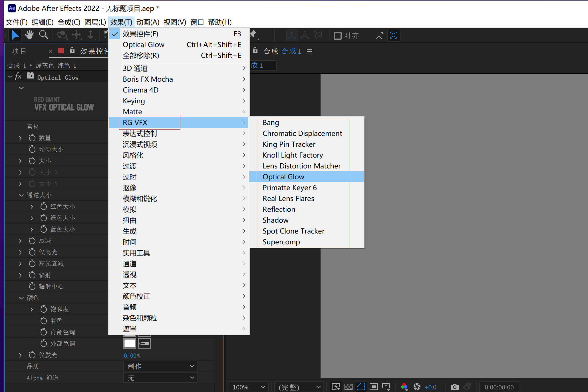
Task: Open the 品质 dropdown showing 制作
Action: click(x=160, y=366)
